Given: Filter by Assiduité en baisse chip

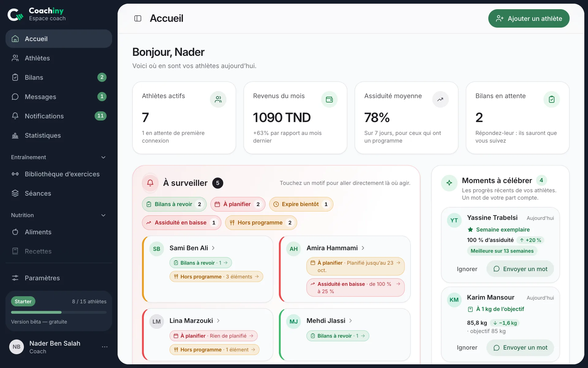Looking at the screenshot, I should click(x=182, y=223).
